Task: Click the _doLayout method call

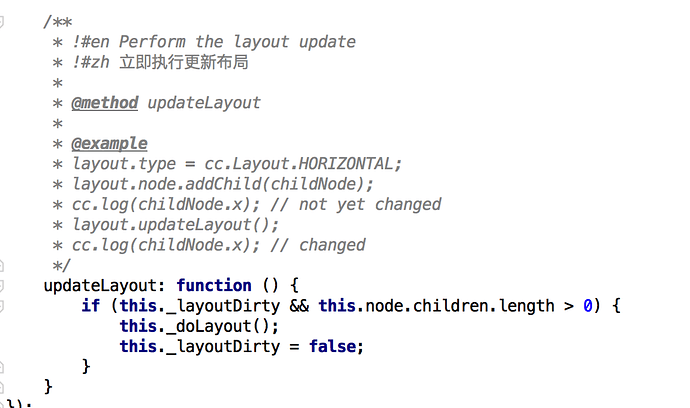Action: [x=216, y=326]
